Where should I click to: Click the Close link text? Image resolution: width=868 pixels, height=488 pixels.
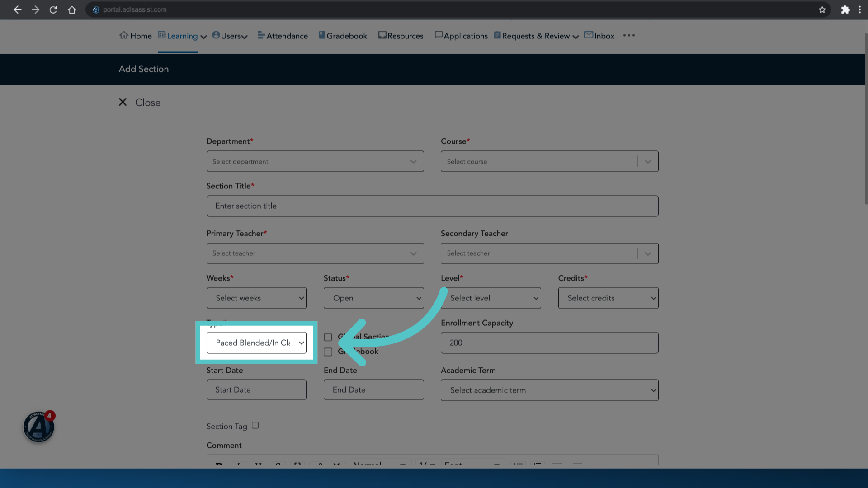(x=148, y=103)
